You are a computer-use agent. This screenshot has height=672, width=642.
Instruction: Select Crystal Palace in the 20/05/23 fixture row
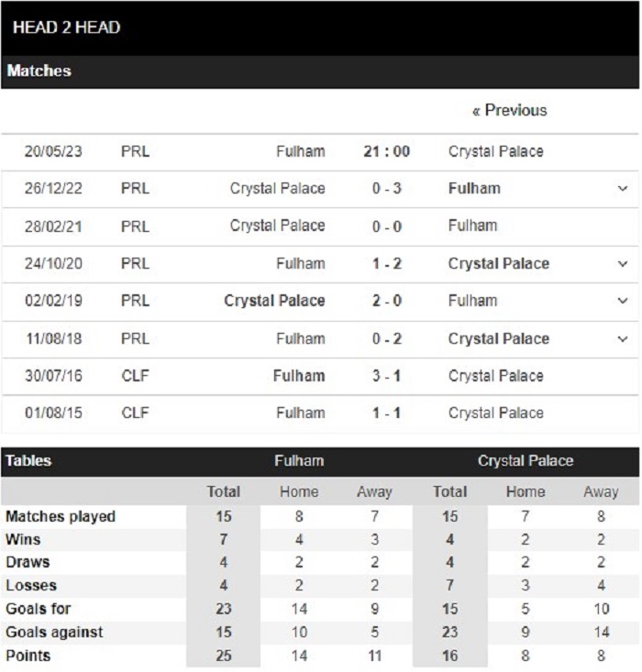496,151
